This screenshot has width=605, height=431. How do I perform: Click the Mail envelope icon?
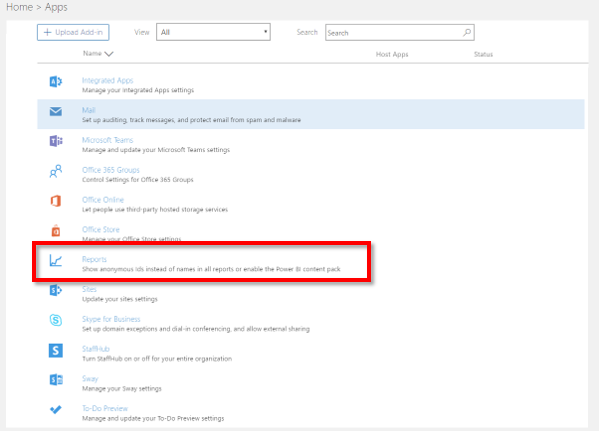pyautogui.click(x=56, y=112)
